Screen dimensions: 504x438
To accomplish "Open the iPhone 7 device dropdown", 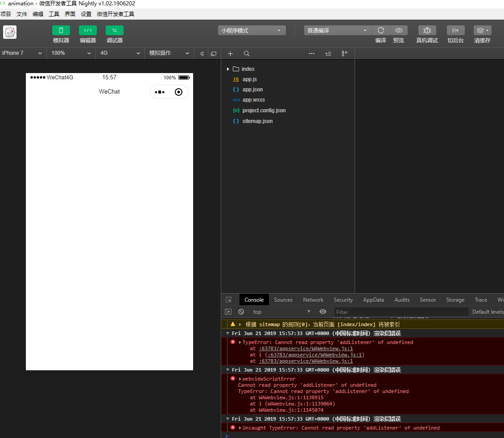I will point(22,53).
